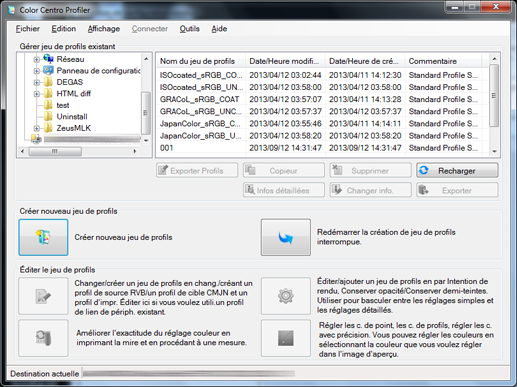Open the Affichage menu
517x387 pixels.
click(104, 29)
